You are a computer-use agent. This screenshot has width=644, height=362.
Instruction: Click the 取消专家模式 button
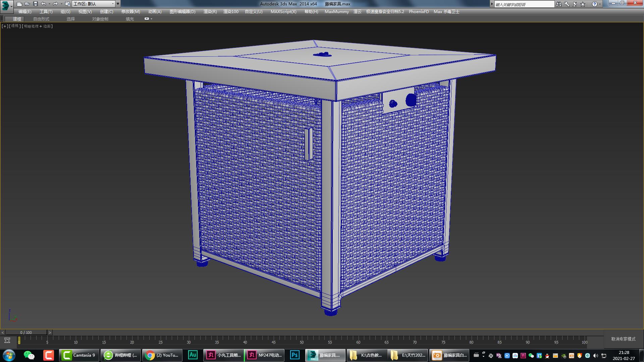click(x=623, y=339)
